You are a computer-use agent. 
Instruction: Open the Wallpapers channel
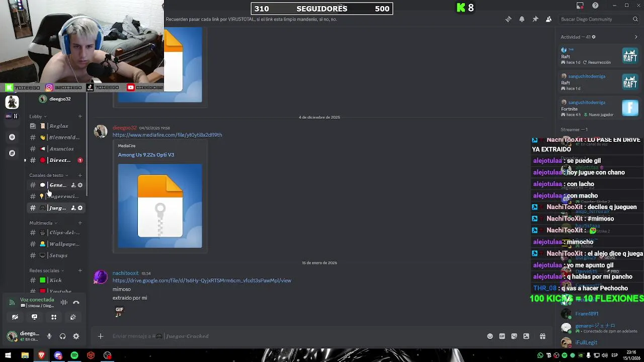tap(56, 244)
